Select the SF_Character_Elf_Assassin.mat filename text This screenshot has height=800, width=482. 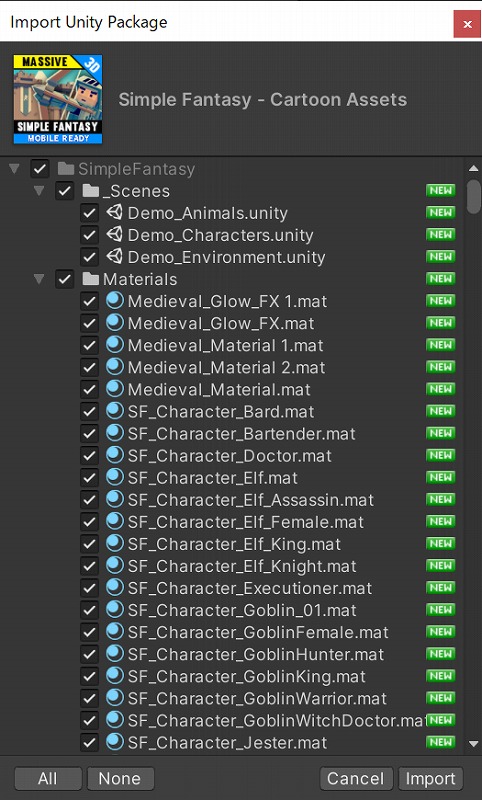pos(250,500)
